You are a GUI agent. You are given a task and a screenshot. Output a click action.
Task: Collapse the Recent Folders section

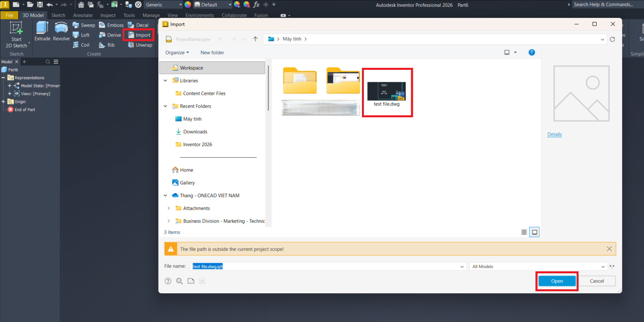[165, 106]
